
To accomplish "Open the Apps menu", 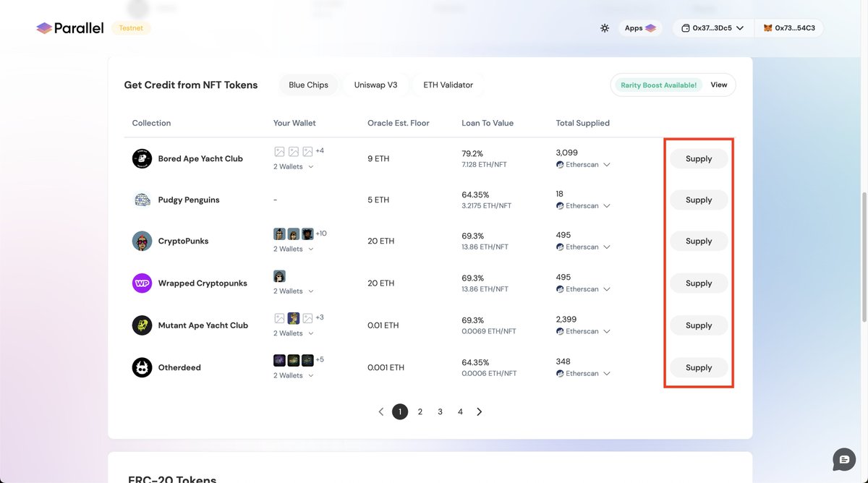I will click(641, 28).
